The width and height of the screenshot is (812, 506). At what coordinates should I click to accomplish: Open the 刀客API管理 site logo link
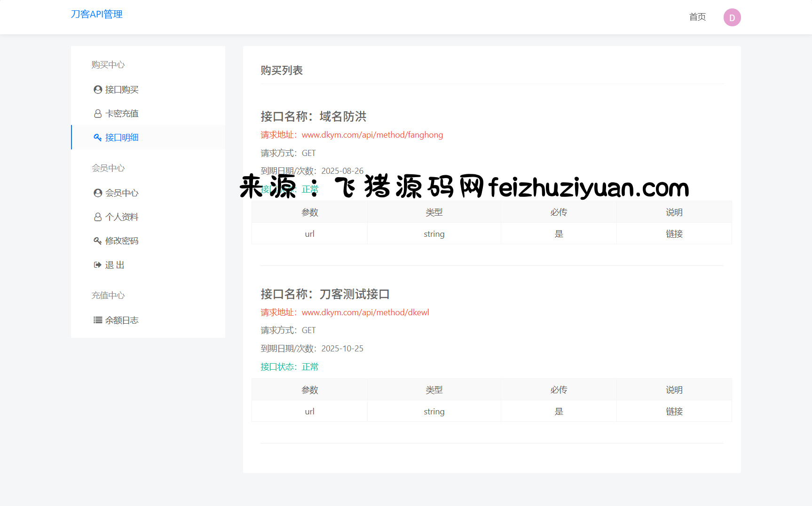[x=96, y=14]
